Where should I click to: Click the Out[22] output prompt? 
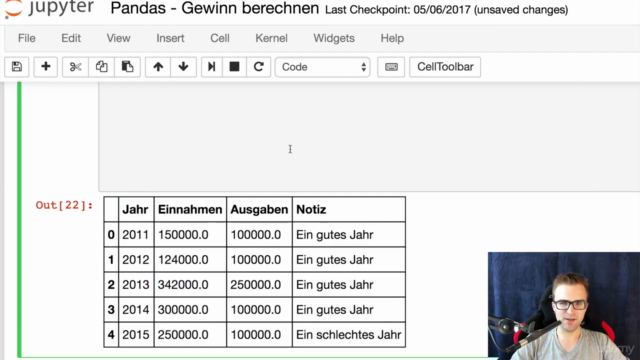pyautogui.click(x=64, y=205)
